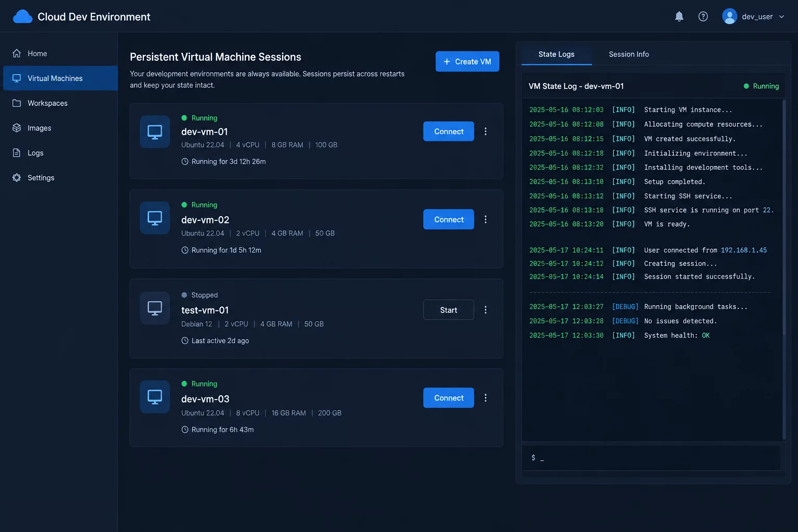Click the 'Running for 1d 5h 12m' text
This screenshot has width=798, height=532.
[227, 250]
